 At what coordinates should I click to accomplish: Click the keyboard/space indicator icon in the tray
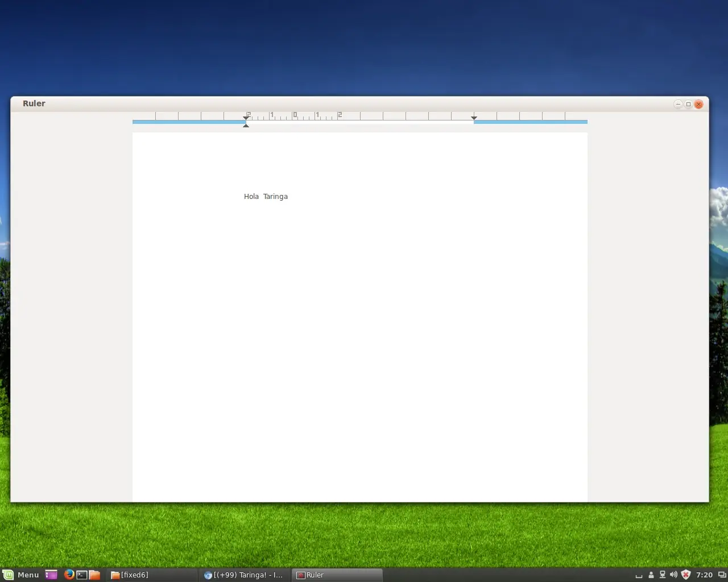[639, 576]
